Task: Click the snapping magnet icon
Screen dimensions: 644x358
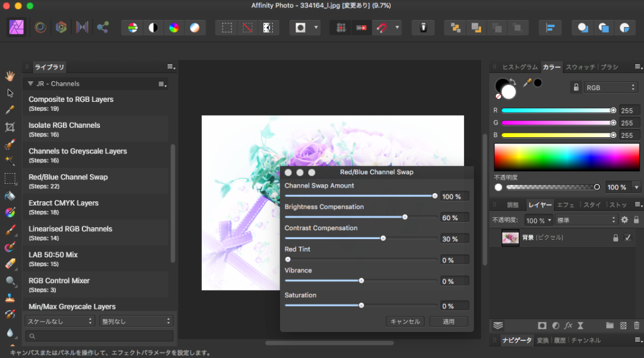Action: tap(382, 28)
